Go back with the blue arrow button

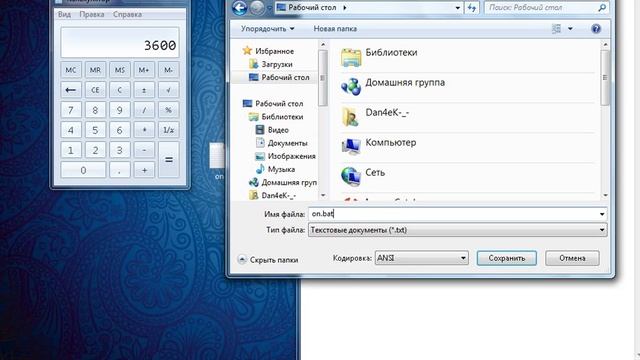coord(239,8)
